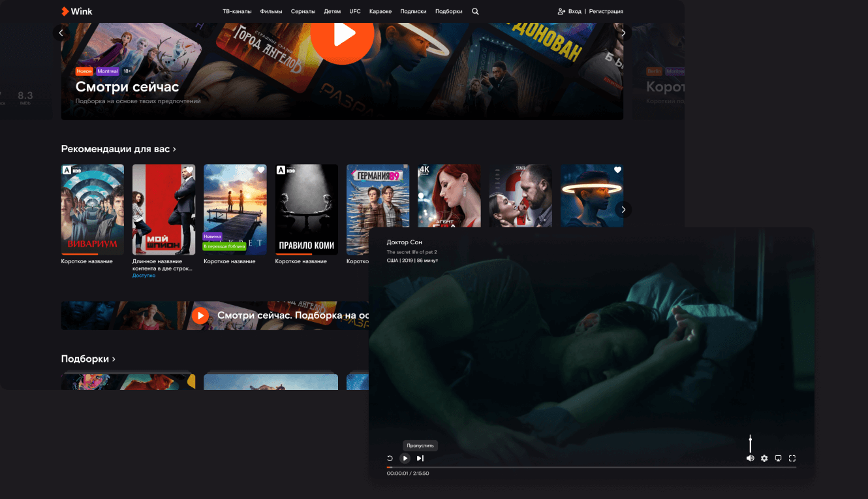The height and width of the screenshot is (499, 868).
Task: Open Караоке menu item
Action: click(380, 11)
